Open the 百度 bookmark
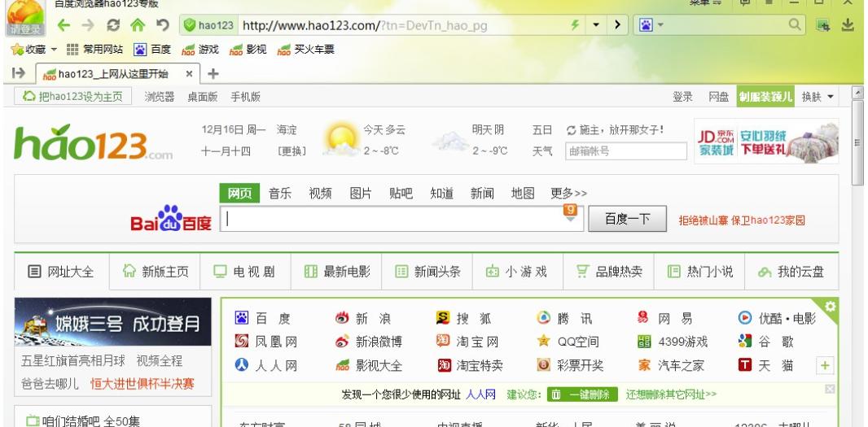Image resolution: width=868 pixels, height=427 pixels. 152,50
